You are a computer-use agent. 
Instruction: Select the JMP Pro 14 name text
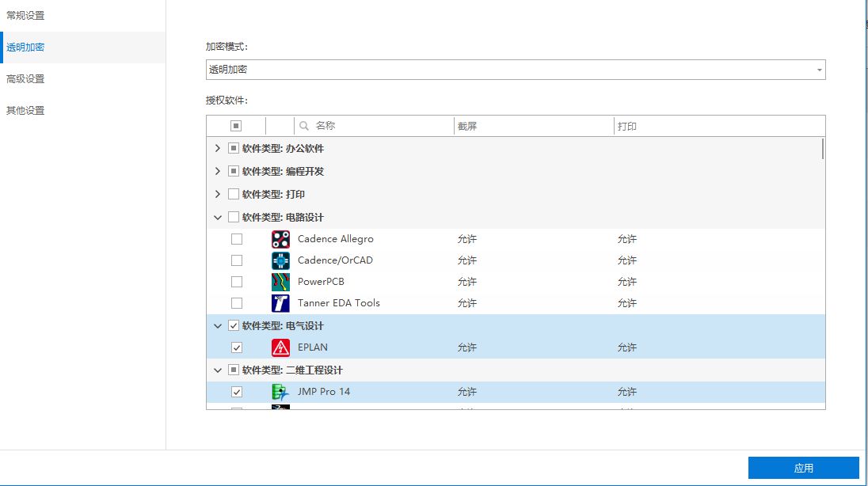pyautogui.click(x=324, y=392)
